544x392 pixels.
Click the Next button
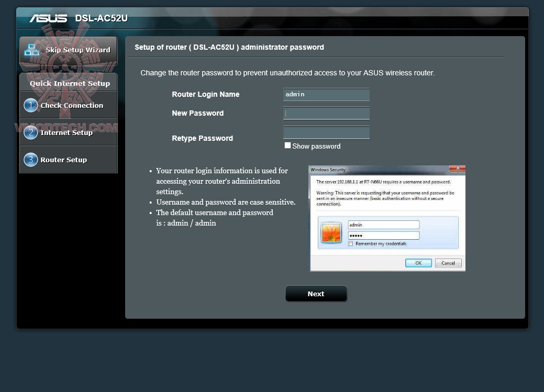316,294
